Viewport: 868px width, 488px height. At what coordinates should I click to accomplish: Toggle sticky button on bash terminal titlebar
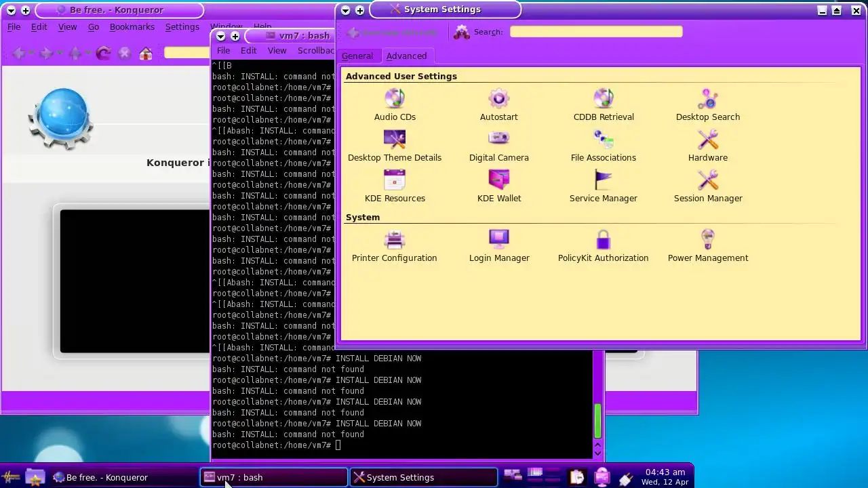pos(235,37)
